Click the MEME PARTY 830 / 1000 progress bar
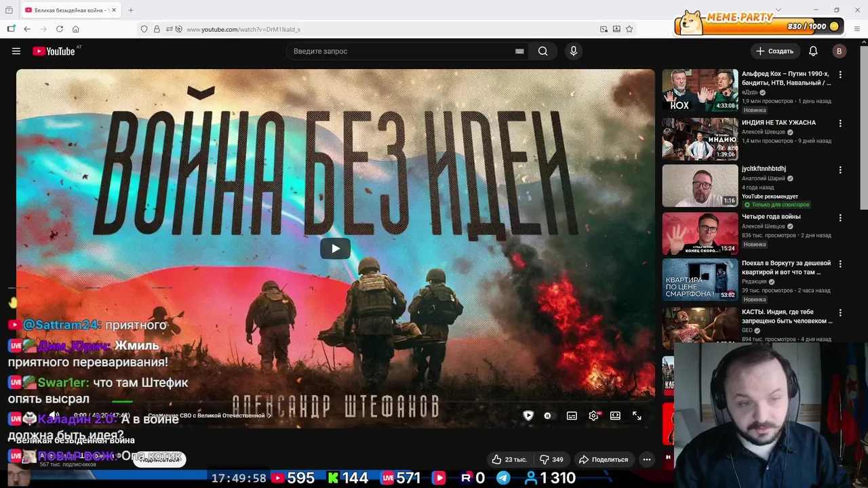Viewport: 868px width, 488px height. click(x=759, y=26)
